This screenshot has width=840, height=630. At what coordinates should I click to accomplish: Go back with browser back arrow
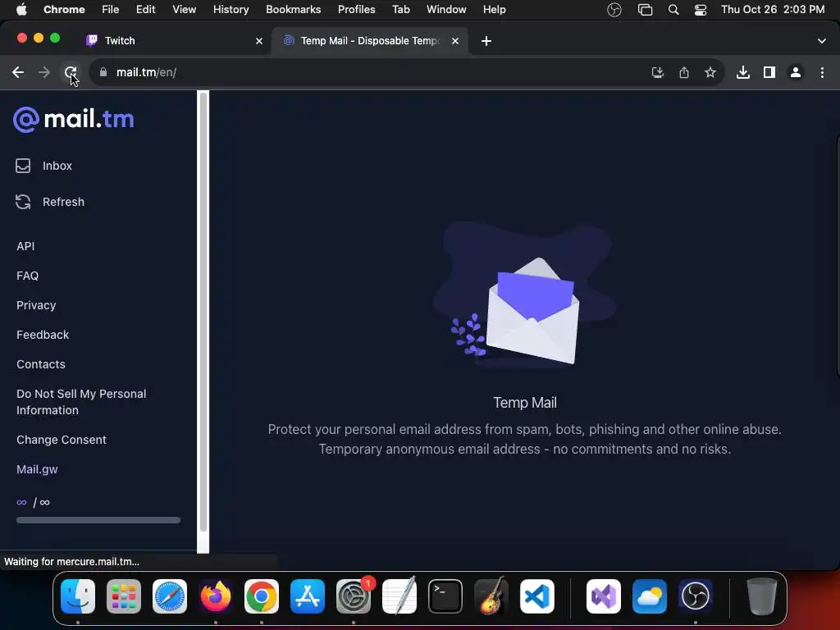coord(18,72)
